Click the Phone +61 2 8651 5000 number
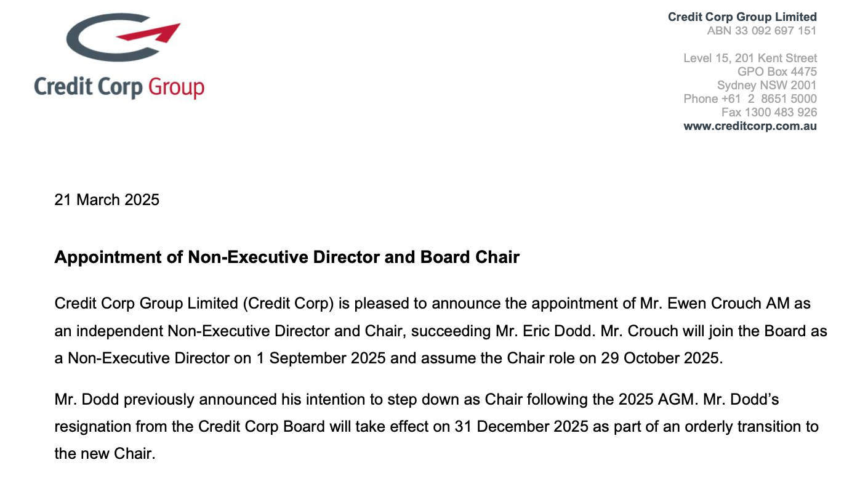The width and height of the screenshot is (868, 481). point(750,99)
